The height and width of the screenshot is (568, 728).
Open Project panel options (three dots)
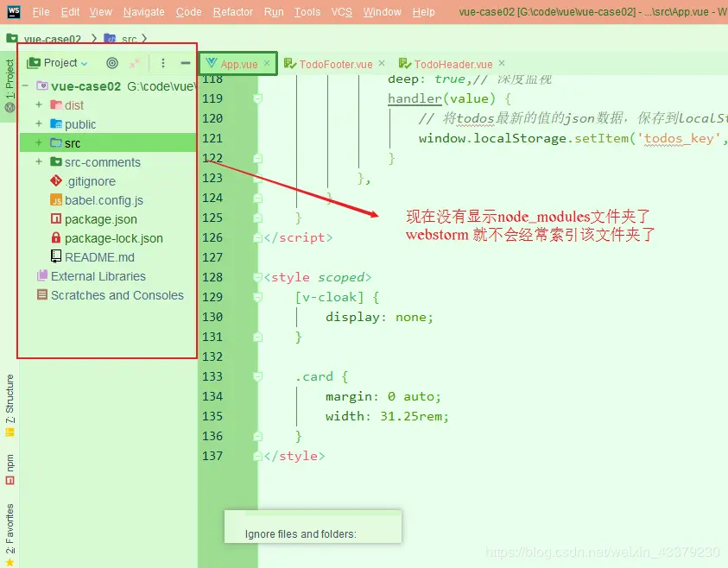pos(163,63)
